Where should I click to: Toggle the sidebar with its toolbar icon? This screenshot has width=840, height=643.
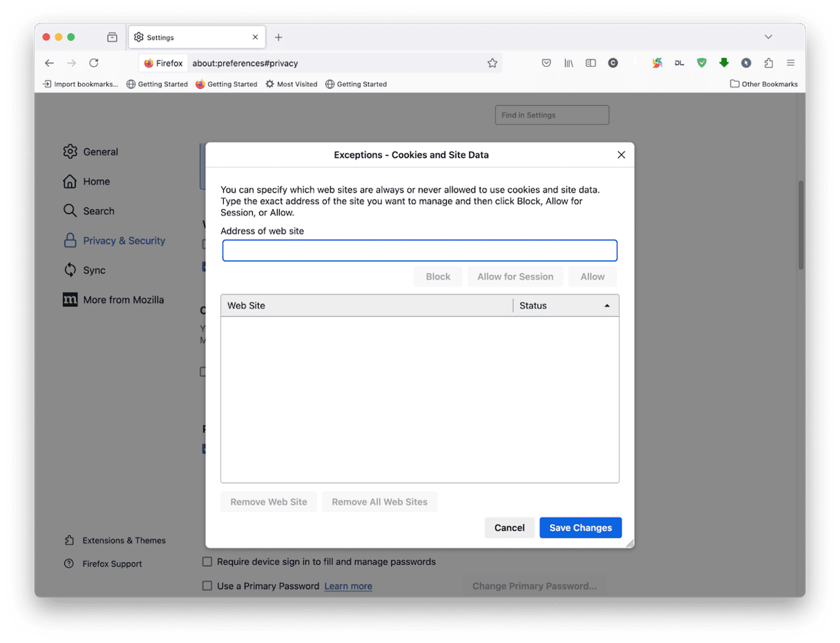click(591, 63)
